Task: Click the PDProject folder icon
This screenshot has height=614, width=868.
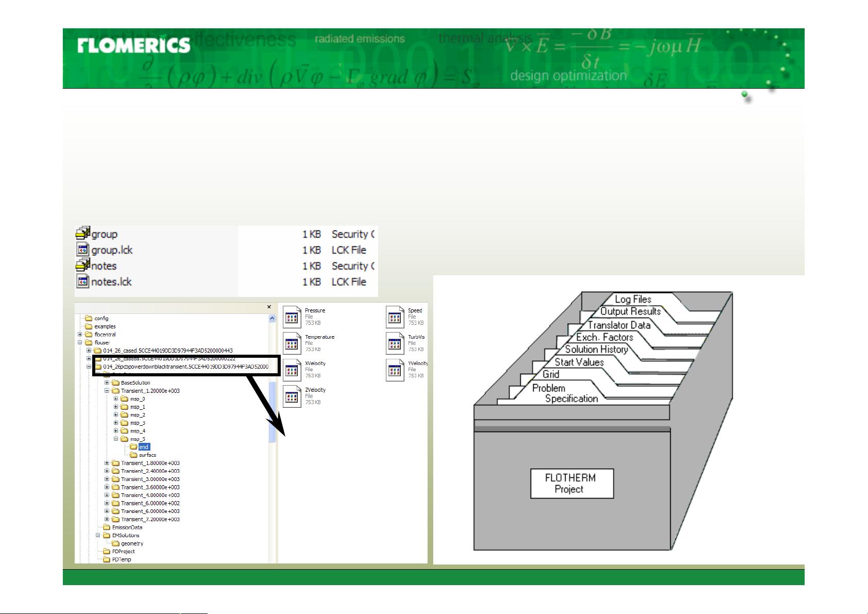Action: (x=107, y=552)
